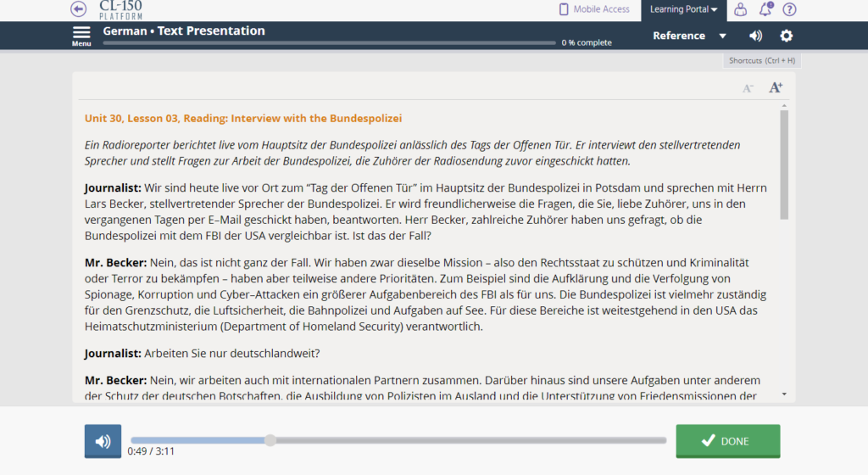Open the help question mark icon

(x=789, y=9)
